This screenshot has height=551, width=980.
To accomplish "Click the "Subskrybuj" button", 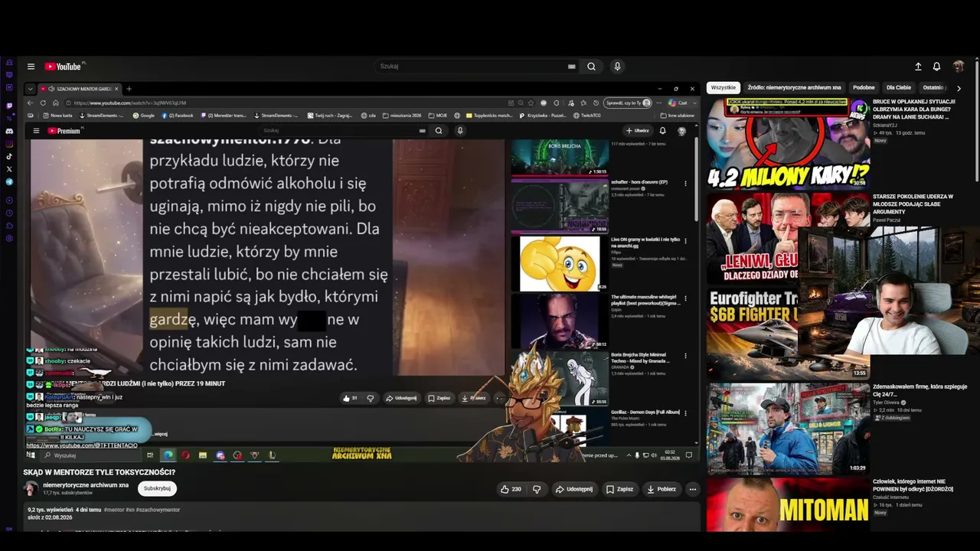I will pyautogui.click(x=157, y=488).
